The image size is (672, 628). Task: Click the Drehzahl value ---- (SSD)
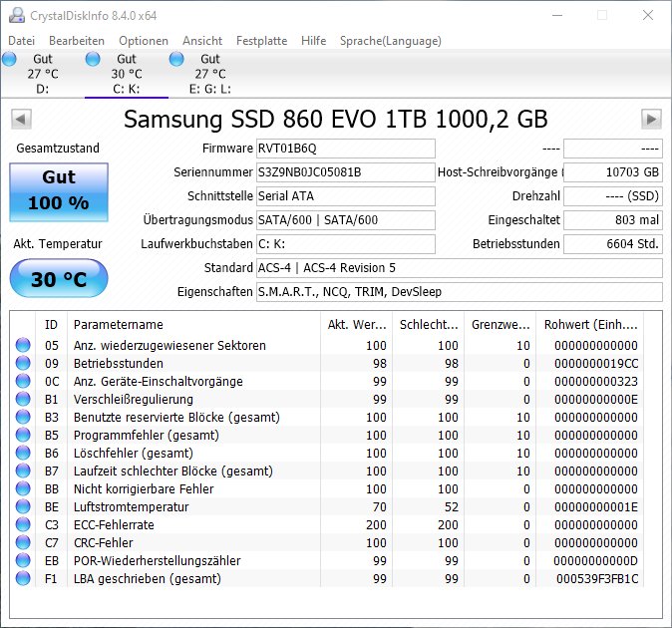coord(613,196)
